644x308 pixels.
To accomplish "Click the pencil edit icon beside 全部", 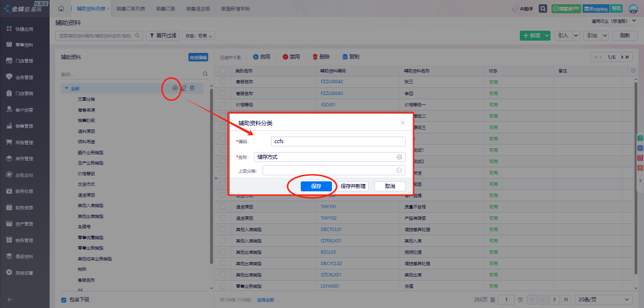I will pos(184,88).
